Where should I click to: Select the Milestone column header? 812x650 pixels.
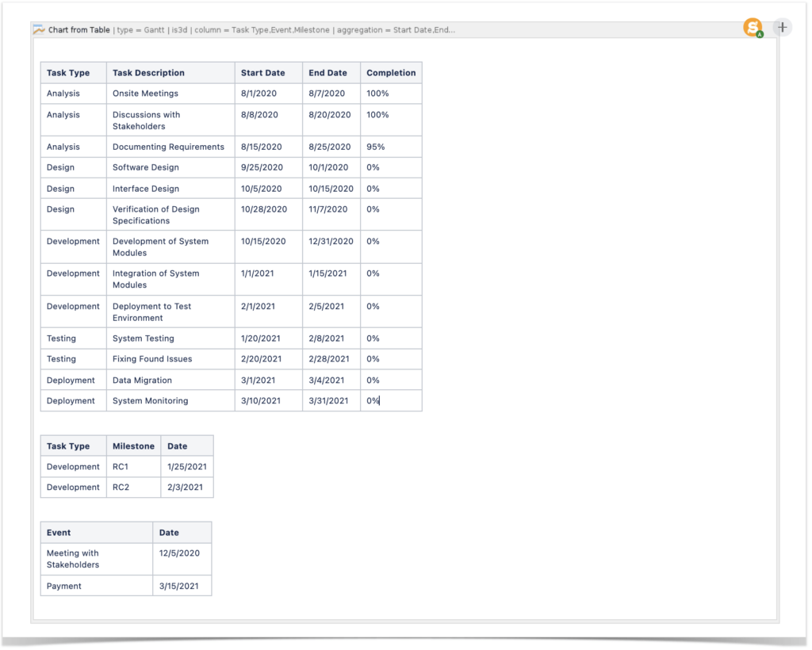(x=133, y=445)
